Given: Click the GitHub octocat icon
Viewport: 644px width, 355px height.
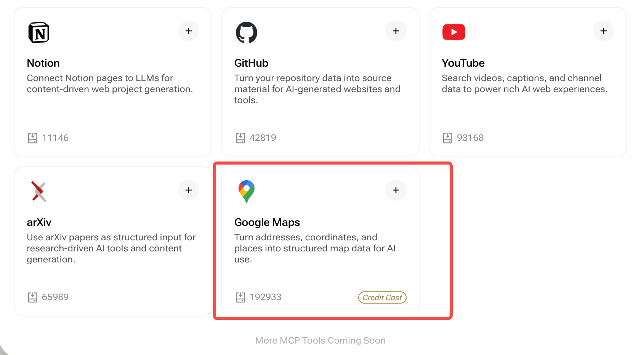Looking at the screenshot, I should pyautogui.click(x=247, y=32).
